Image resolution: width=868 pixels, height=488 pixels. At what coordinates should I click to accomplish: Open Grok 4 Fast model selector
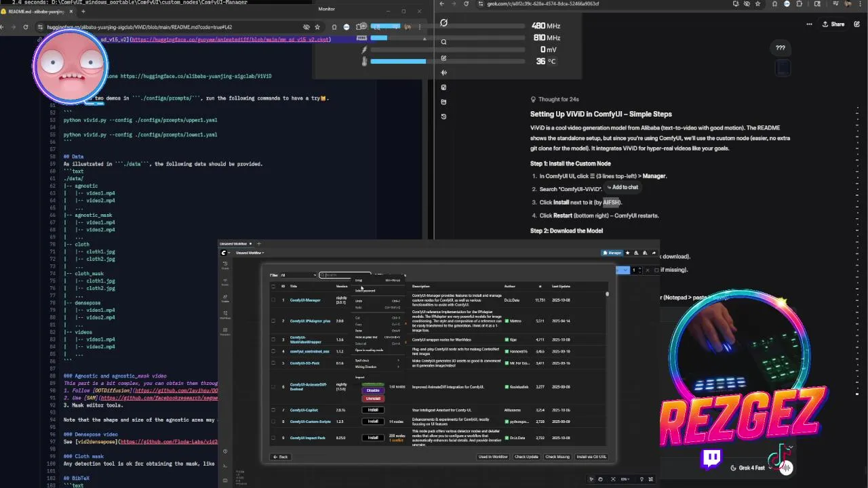[x=751, y=468]
